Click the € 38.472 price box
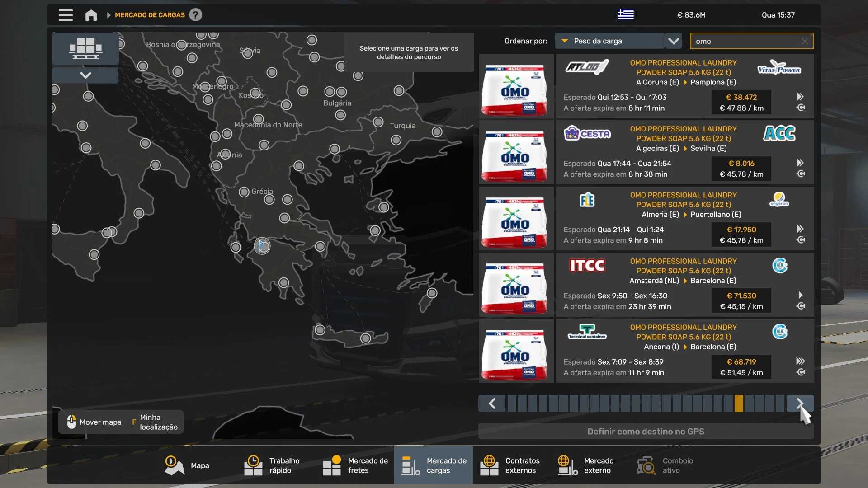 [x=741, y=103]
